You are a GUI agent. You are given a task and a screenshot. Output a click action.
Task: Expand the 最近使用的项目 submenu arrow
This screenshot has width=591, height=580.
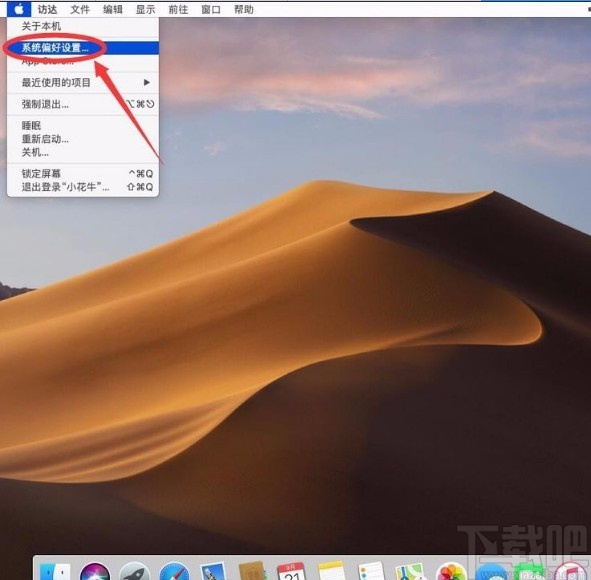[147, 83]
